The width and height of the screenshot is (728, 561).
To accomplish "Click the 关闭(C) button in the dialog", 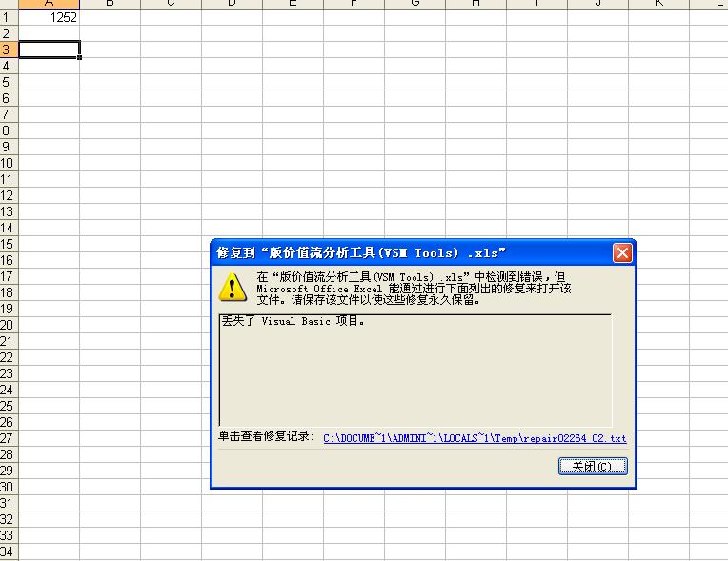I will pyautogui.click(x=593, y=466).
